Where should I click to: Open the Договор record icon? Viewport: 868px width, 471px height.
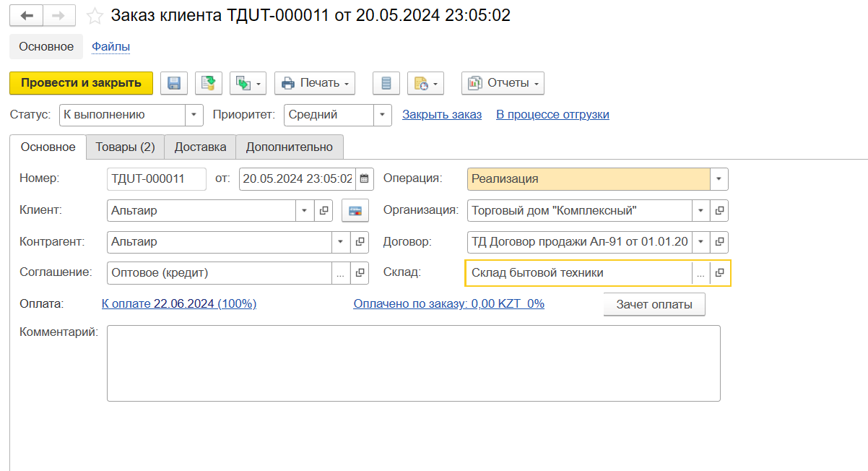(x=719, y=242)
